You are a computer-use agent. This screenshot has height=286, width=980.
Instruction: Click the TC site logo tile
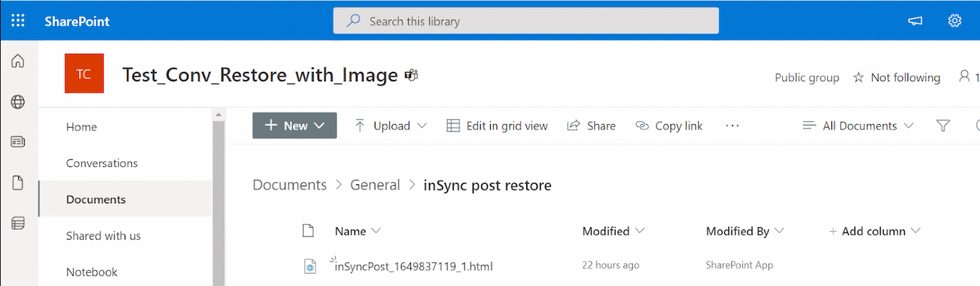(x=84, y=73)
